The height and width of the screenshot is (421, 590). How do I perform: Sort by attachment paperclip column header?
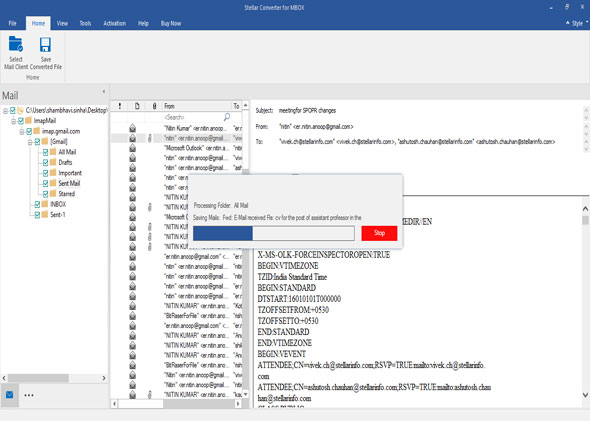point(154,106)
